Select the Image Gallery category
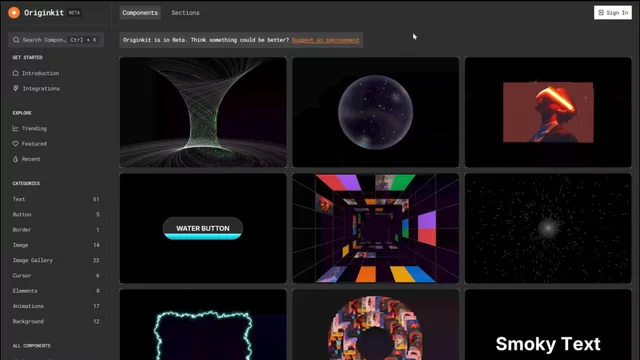 pyautogui.click(x=56, y=260)
